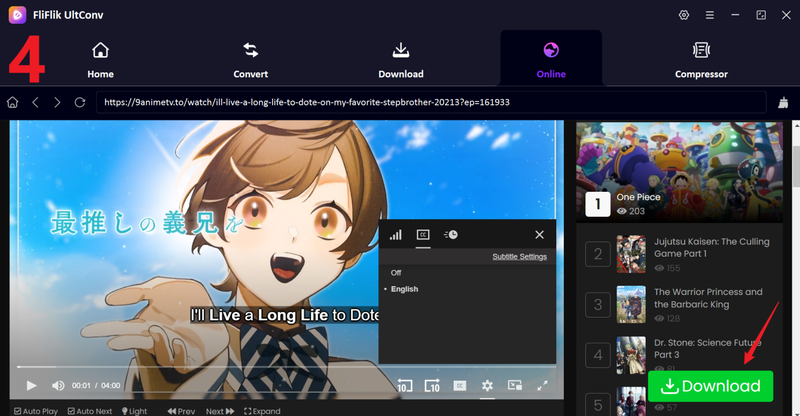Click the Expand player option
Viewport: 800px width, 416px height.
[262, 411]
